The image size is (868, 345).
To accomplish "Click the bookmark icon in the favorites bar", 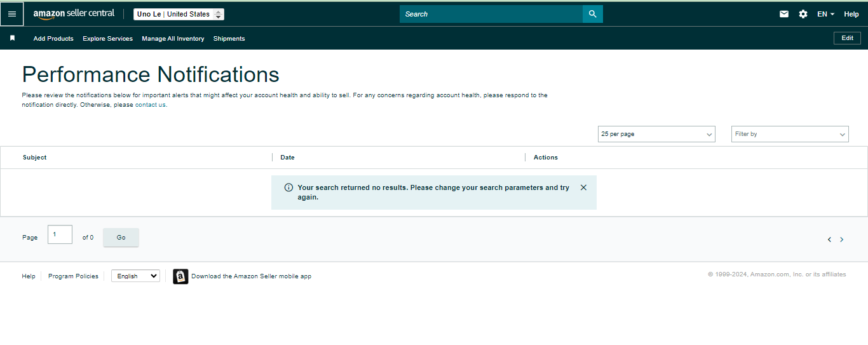I will tap(12, 38).
